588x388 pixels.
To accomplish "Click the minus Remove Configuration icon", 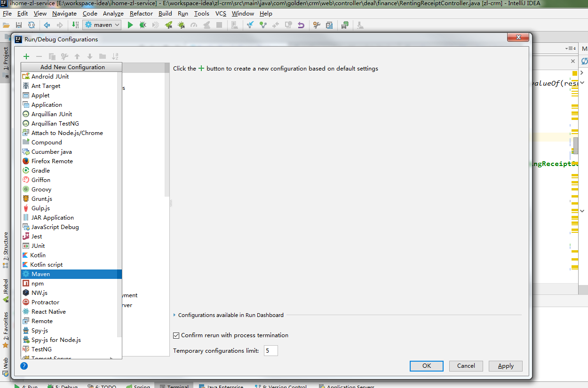I will tap(39, 56).
